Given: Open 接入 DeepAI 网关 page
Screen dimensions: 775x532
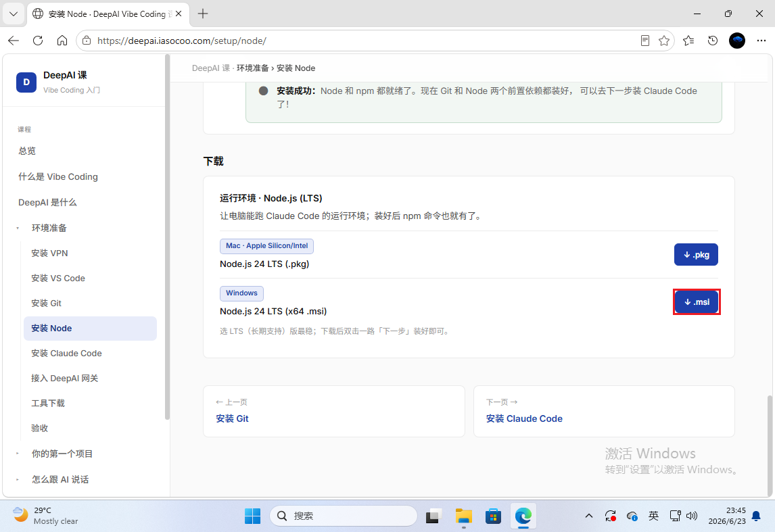Looking at the screenshot, I should click(x=64, y=378).
